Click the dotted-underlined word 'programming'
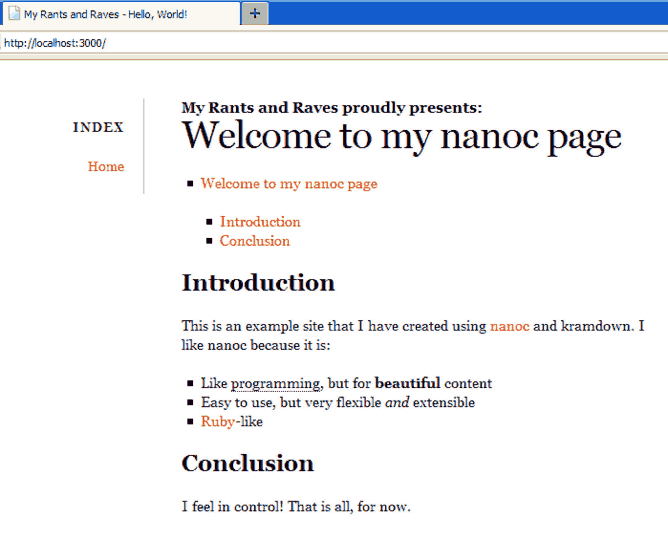 click(x=275, y=384)
